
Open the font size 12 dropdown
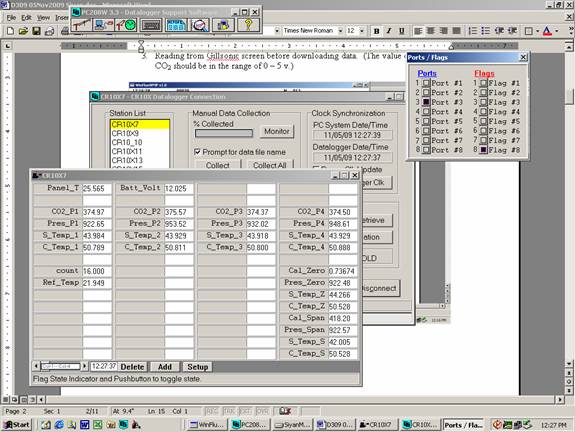coord(362,31)
